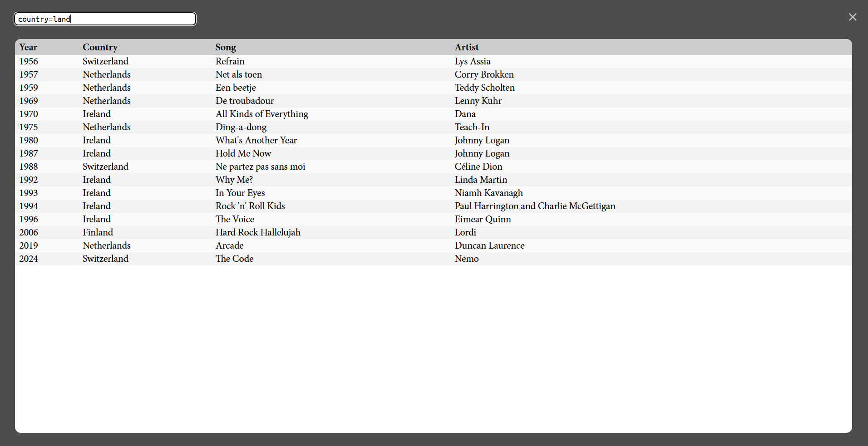The image size is (868, 446).
Task: Click What's Another Year song cell
Action: click(256, 140)
